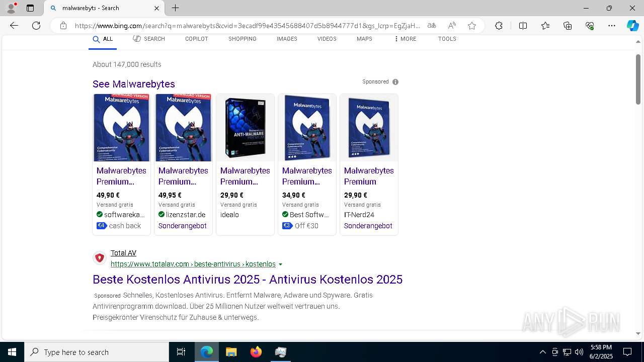Image resolution: width=644 pixels, height=362 pixels.
Task: Open the TOOLS search filter
Action: [x=447, y=39]
